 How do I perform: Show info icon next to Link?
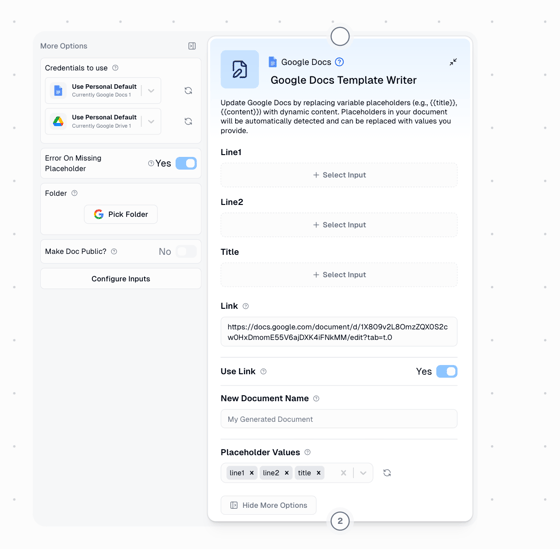pos(246,306)
